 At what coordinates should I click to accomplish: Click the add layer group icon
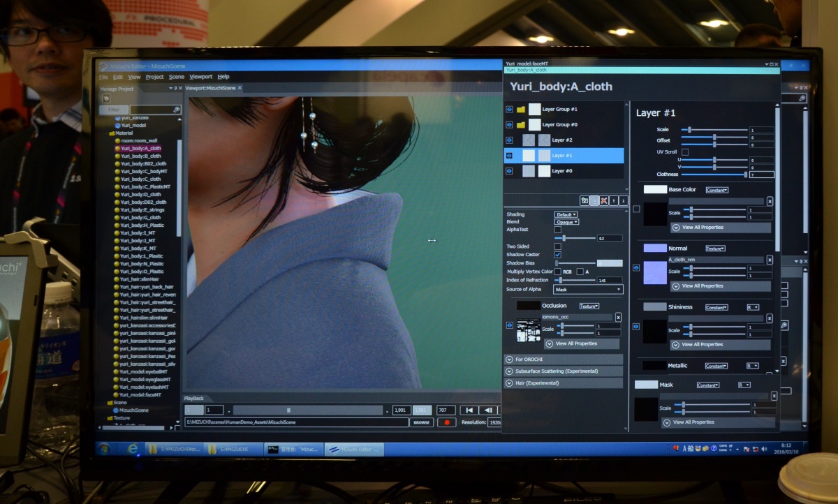point(585,200)
